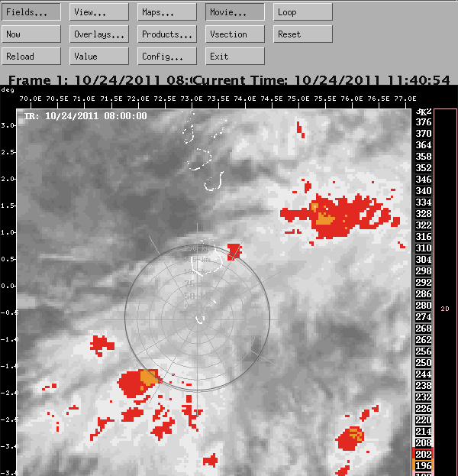Image resolution: width=458 pixels, height=476 pixels.
Task: Toggle the Vsection vertical section mode
Action: pos(235,34)
